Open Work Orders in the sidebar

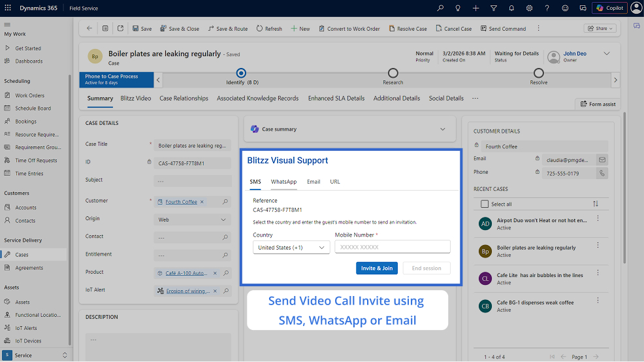[x=29, y=95]
